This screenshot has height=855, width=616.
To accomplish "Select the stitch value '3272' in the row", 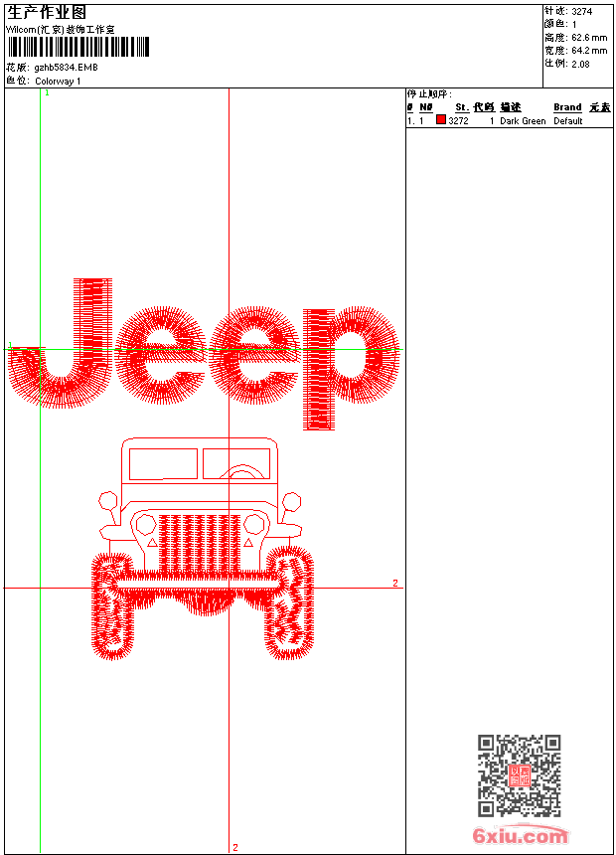I will click(x=458, y=121).
